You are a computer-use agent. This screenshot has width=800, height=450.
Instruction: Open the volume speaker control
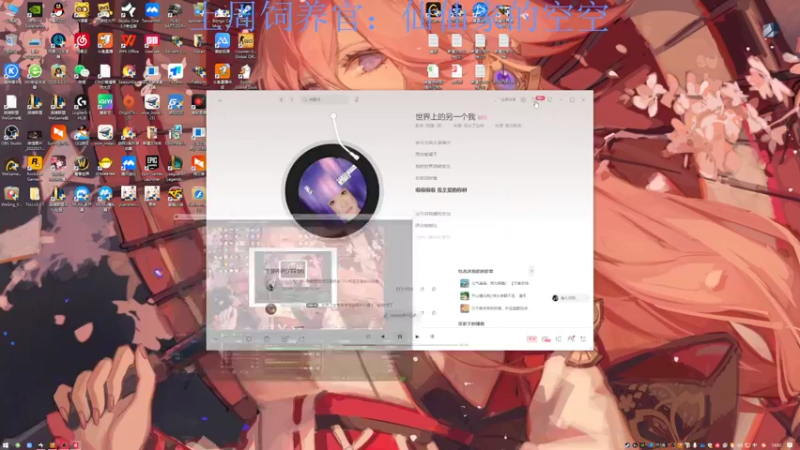point(559,339)
